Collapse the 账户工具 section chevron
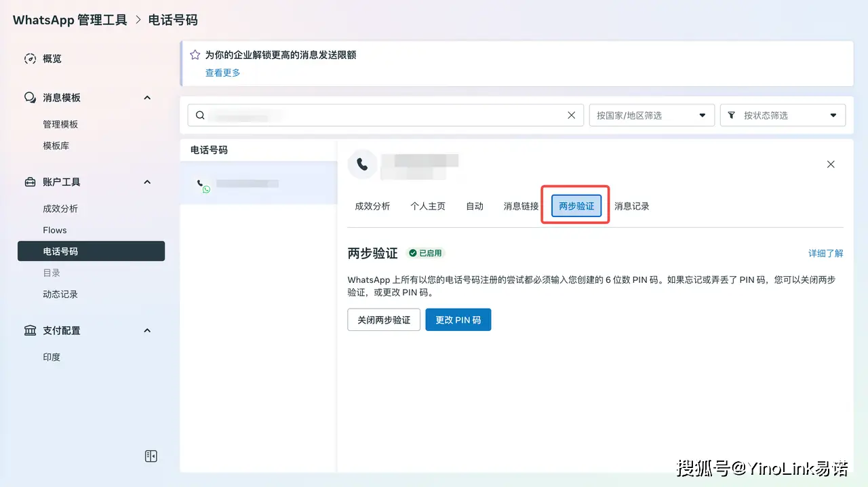 click(x=147, y=182)
